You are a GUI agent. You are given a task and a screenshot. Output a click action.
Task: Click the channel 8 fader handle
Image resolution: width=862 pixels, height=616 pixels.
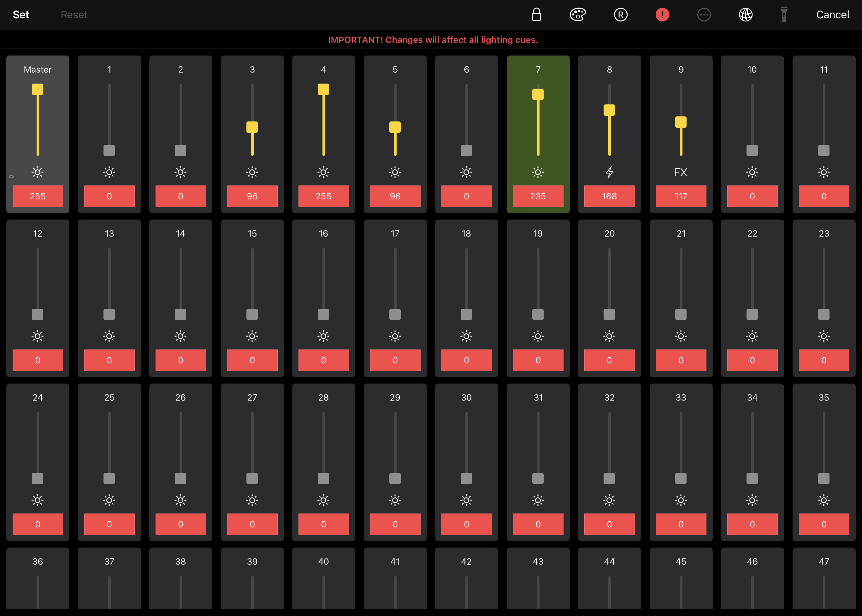(x=609, y=110)
